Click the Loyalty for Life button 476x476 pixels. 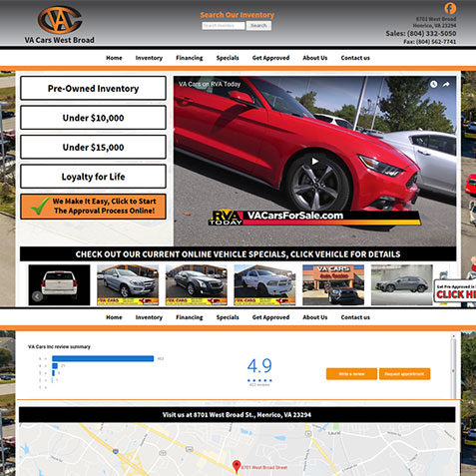tap(93, 177)
